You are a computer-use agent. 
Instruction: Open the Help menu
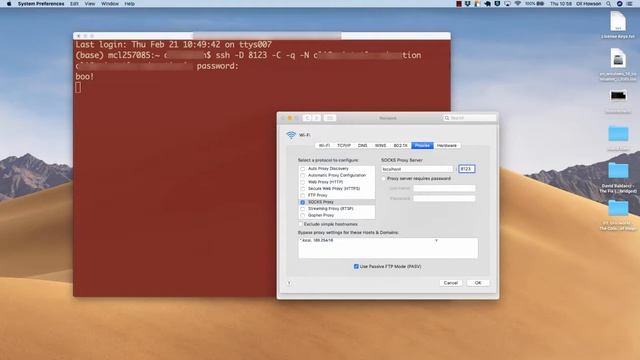(x=129, y=4)
